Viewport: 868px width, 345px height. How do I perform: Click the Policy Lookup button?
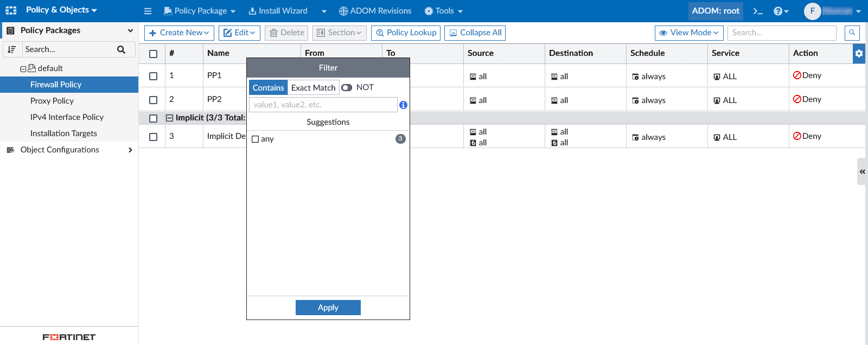tap(406, 33)
